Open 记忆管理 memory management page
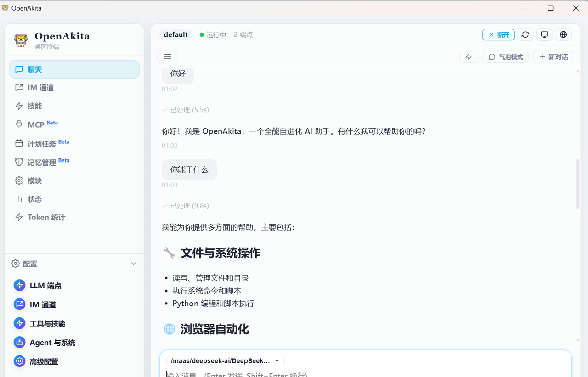The width and height of the screenshot is (588, 377). coord(74,162)
